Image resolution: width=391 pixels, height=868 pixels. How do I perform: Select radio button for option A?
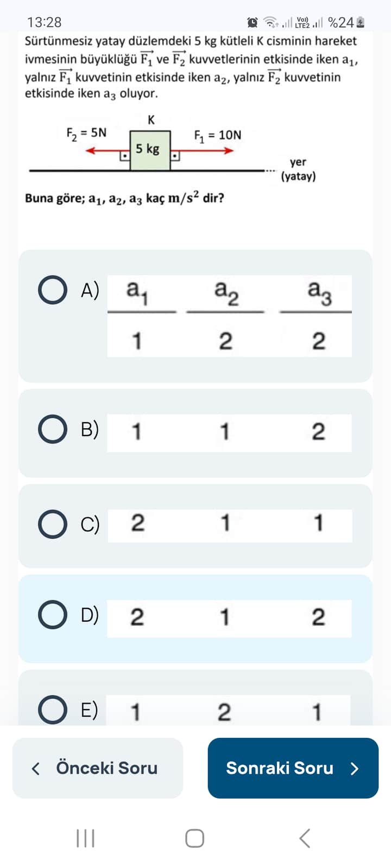tap(53, 290)
